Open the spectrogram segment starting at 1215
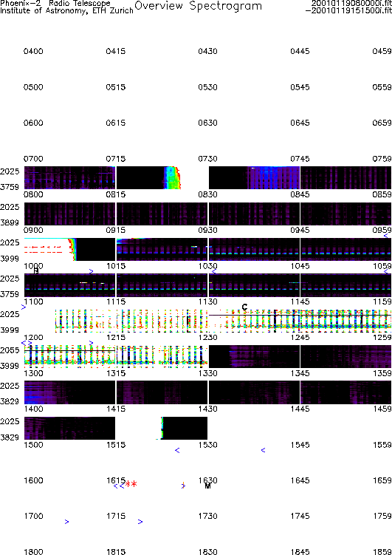 point(162,357)
